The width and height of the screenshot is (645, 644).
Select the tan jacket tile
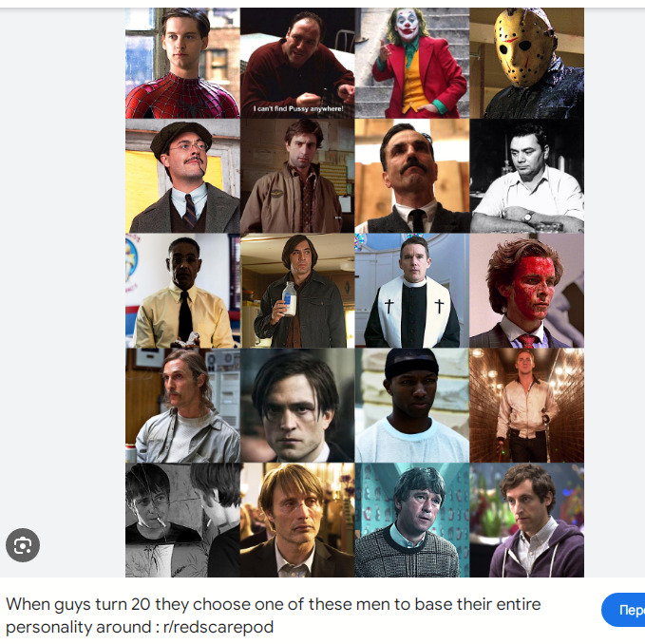[x=297, y=176]
